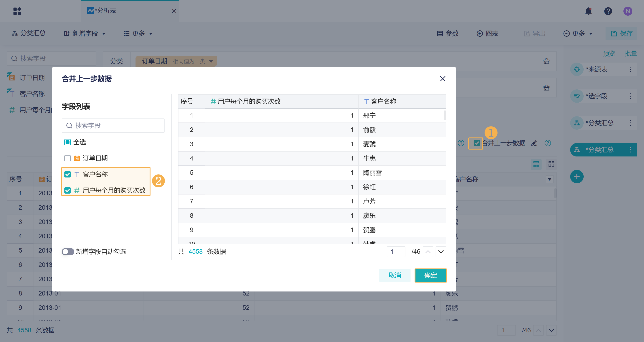Open notifications bell
Screen dimensions: 644x342
589,11
